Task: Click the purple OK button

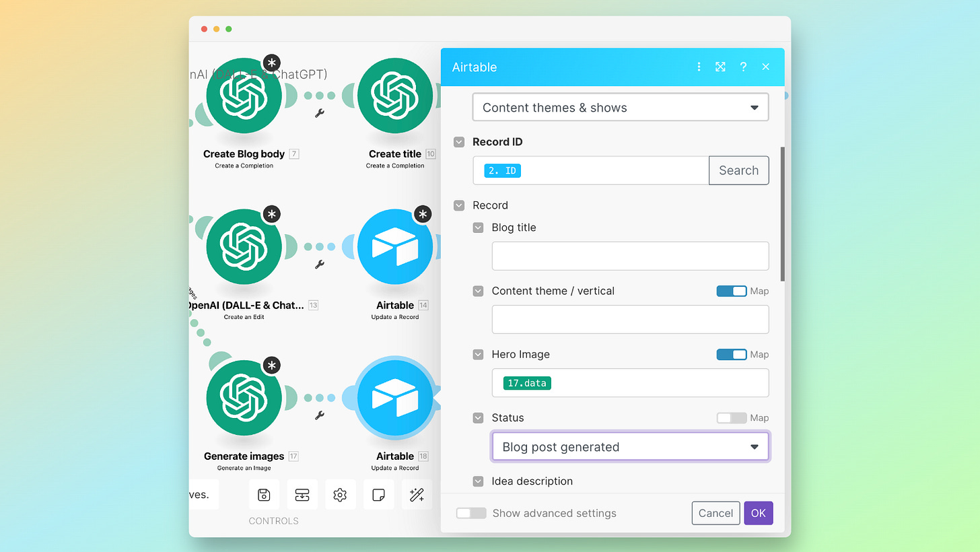Action: (x=759, y=513)
